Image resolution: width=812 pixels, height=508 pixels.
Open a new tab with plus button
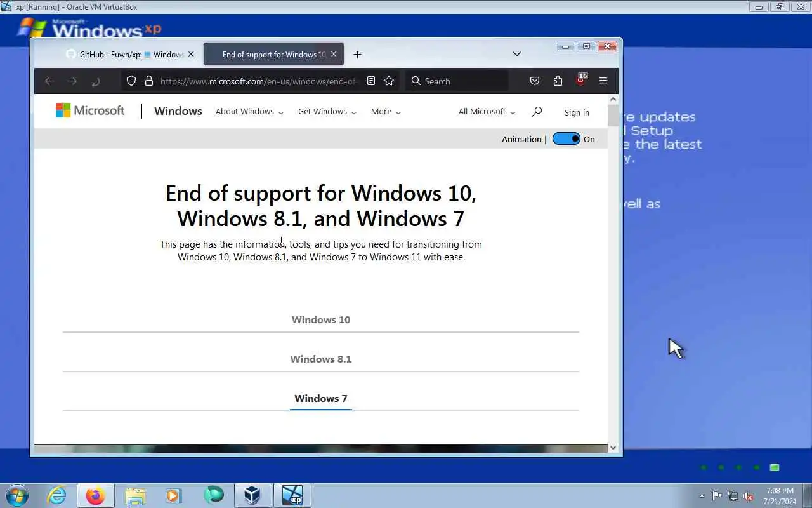tap(357, 55)
